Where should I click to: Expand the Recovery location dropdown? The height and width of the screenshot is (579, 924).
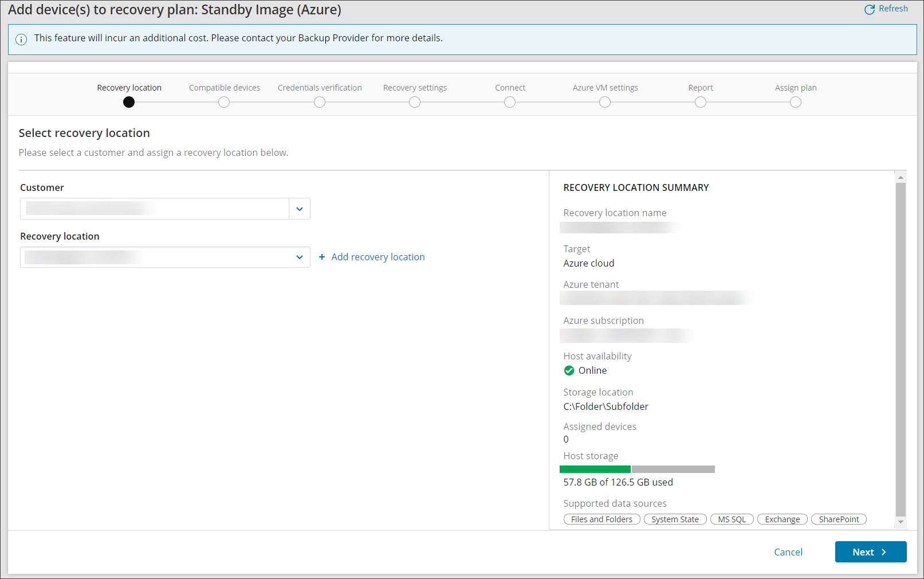pos(300,257)
